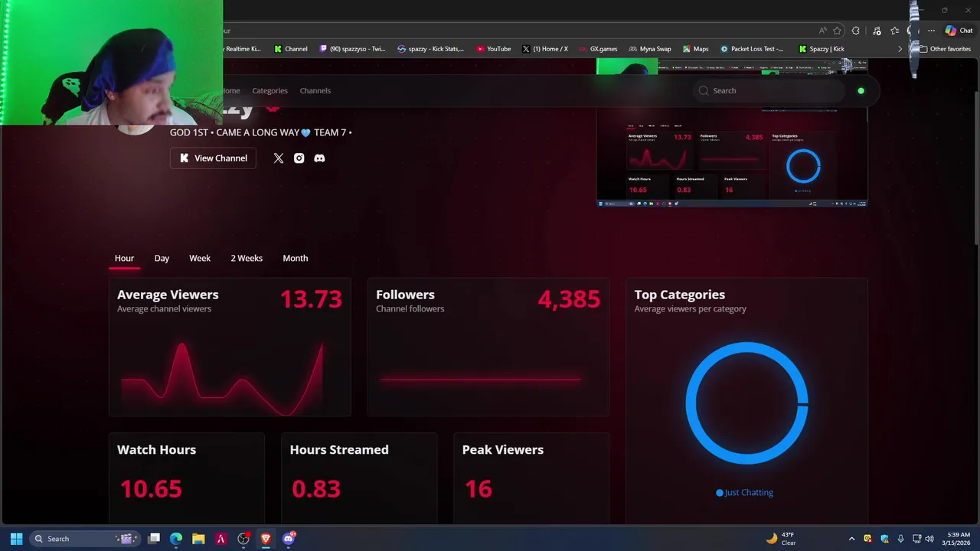The width and height of the screenshot is (980, 551).
Task: Click the microphone tray icon
Action: pos(900,539)
